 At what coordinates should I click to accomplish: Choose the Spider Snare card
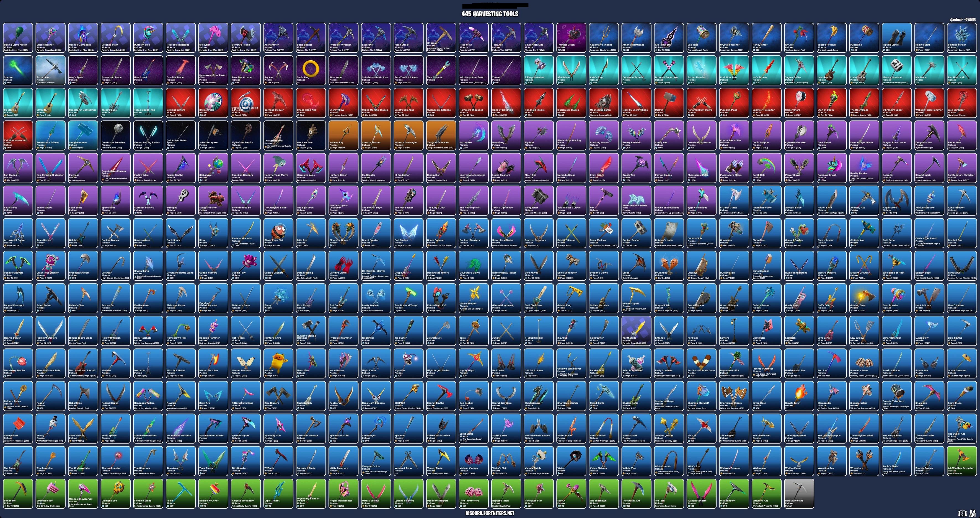coord(798,103)
